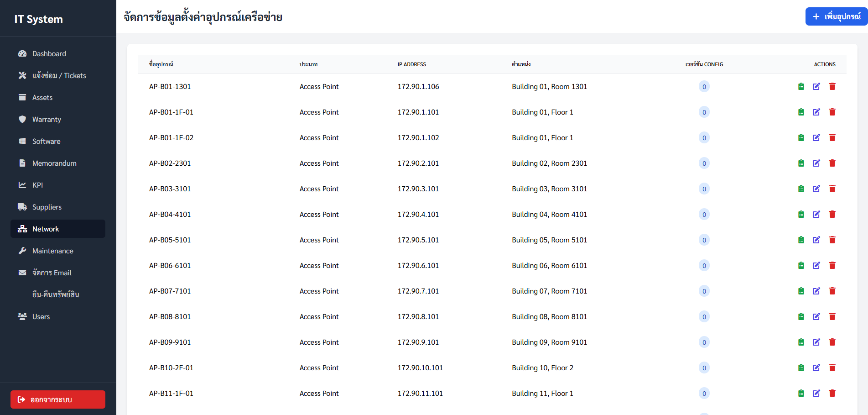Open the Maintenance section
The height and width of the screenshot is (415, 868).
click(58, 251)
